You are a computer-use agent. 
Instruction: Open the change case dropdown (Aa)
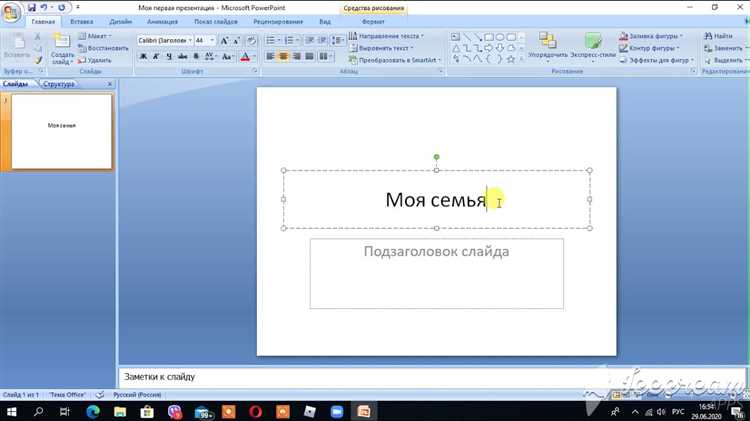pos(228,56)
